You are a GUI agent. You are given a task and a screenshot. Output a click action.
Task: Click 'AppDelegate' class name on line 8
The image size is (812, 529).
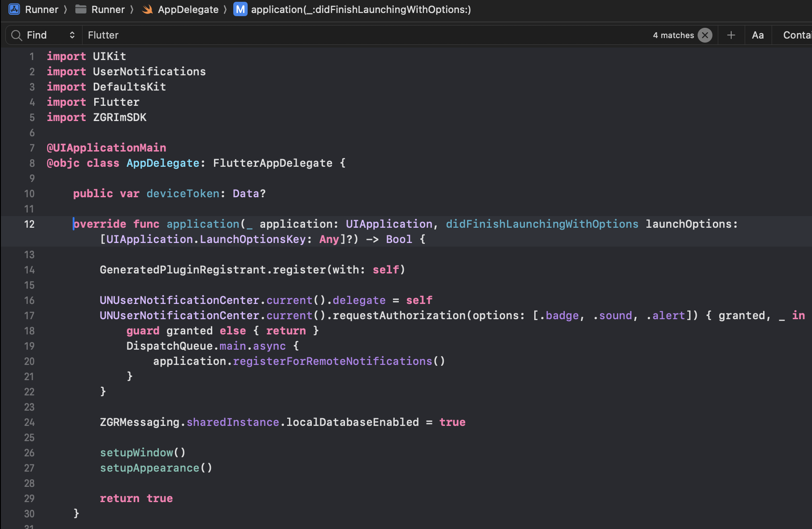pyautogui.click(x=163, y=163)
